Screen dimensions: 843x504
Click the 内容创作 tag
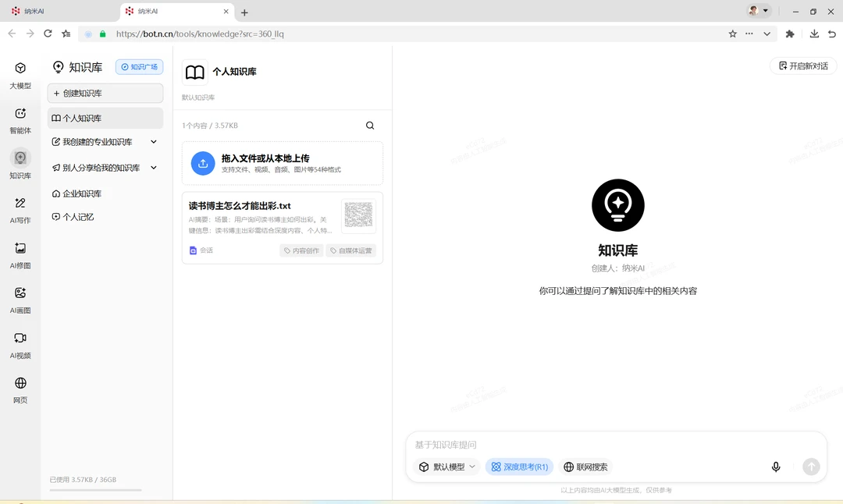coord(301,250)
